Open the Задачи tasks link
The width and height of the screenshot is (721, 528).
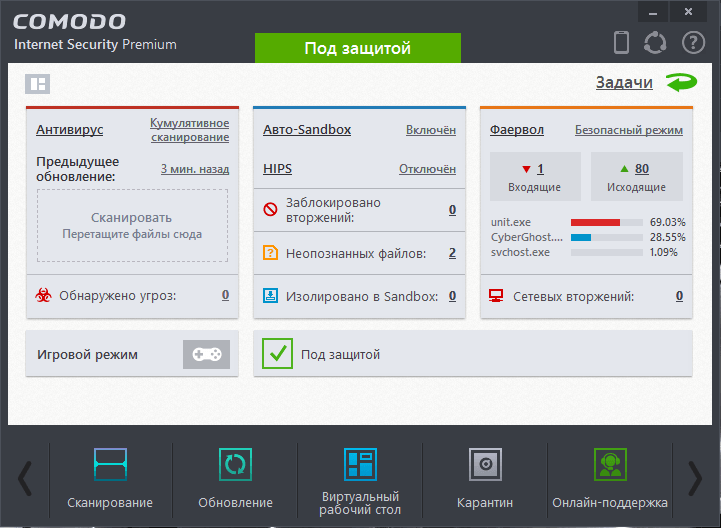tap(624, 82)
